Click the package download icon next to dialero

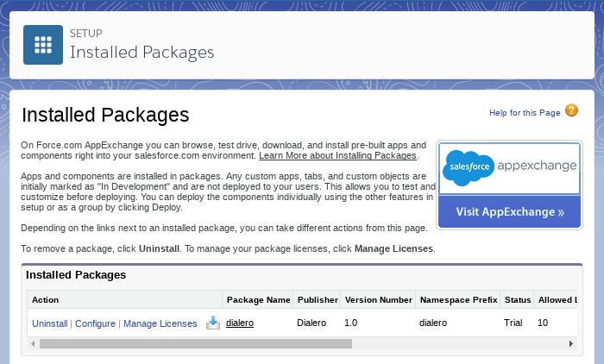tap(213, 323)
